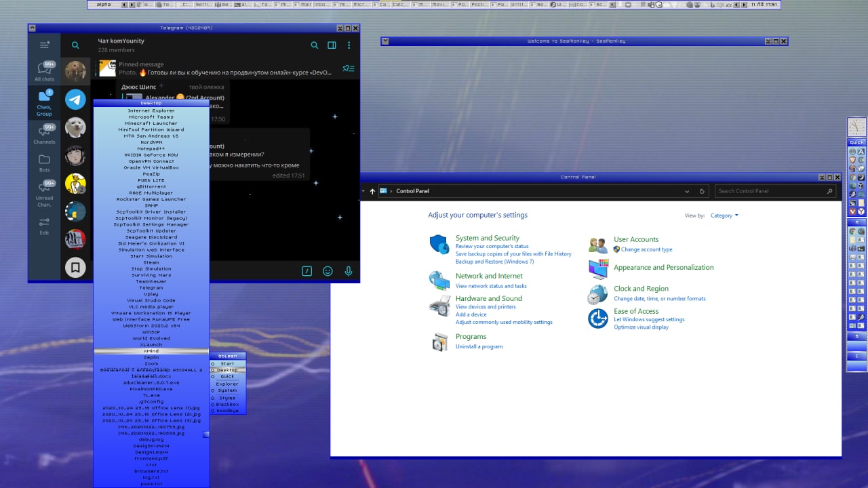Open the pinned messages list icon

pos(348,68)
